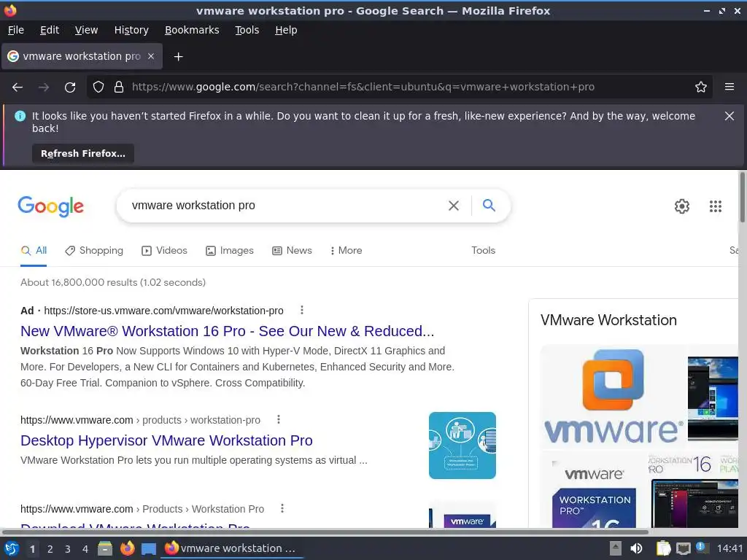Open the volume control in system tray

(x=636, y=548)
